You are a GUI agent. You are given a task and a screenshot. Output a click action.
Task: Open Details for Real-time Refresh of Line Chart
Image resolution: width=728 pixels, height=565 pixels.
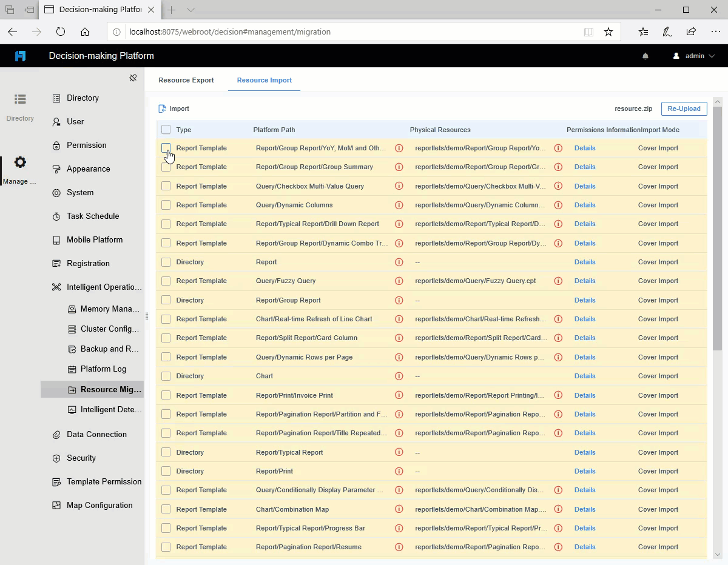(585, 319)
